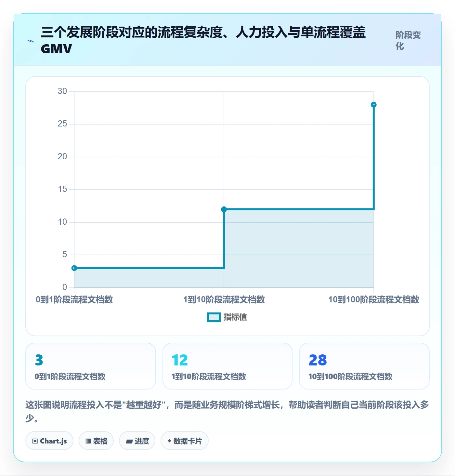Click x-axis label 0到1阶段流程文档数

(x=74, y=299)
